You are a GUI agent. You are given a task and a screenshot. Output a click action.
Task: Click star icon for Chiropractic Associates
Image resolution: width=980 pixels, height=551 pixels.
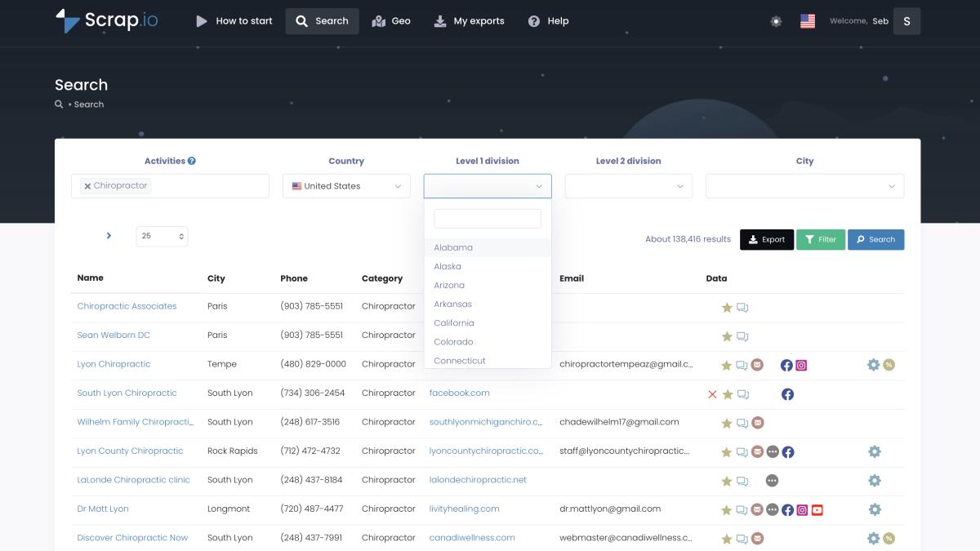[727, 308]
